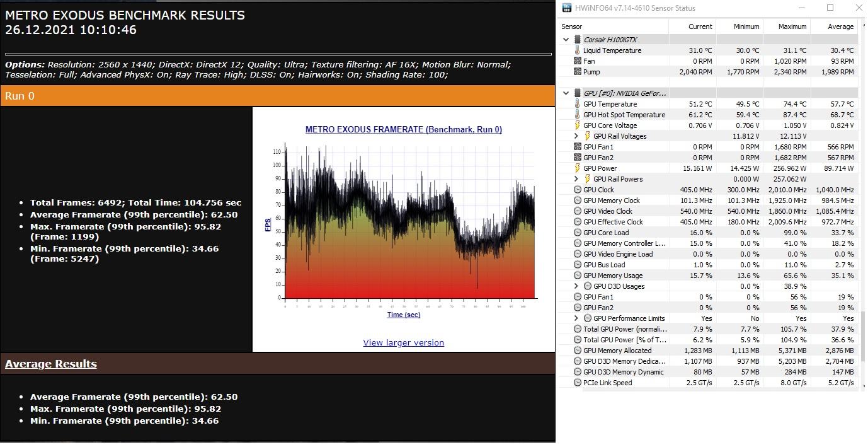This screenshot has height=447, width=868.
Task: Minimize the HWiNFO64 Sensor Status window
Action: [802, 8]
